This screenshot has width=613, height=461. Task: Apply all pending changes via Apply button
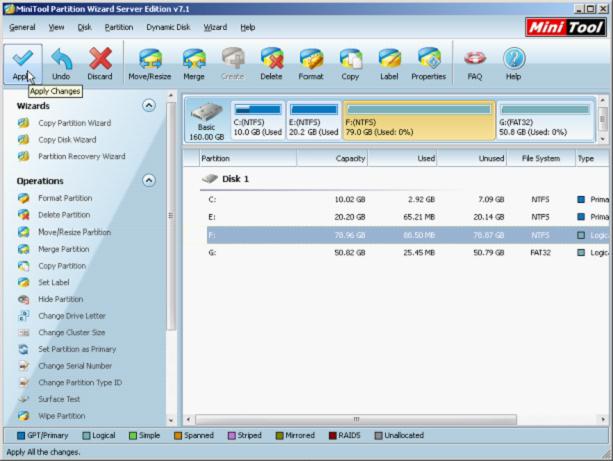tap(23, 65)
